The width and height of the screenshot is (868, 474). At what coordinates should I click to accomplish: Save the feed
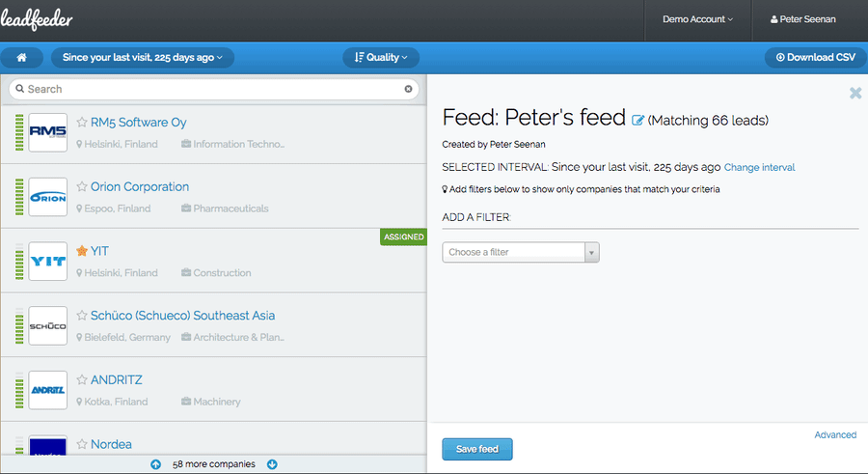point(477,449)
